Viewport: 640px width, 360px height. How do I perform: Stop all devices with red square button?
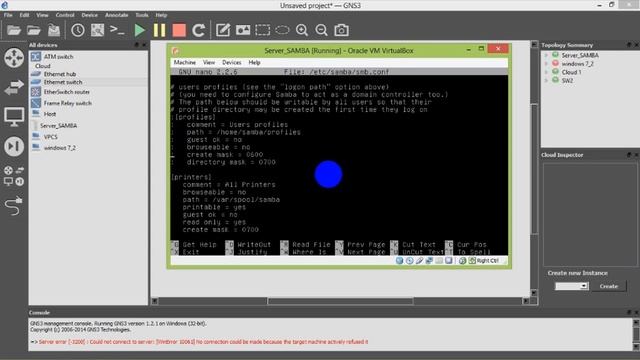point(179,30)
